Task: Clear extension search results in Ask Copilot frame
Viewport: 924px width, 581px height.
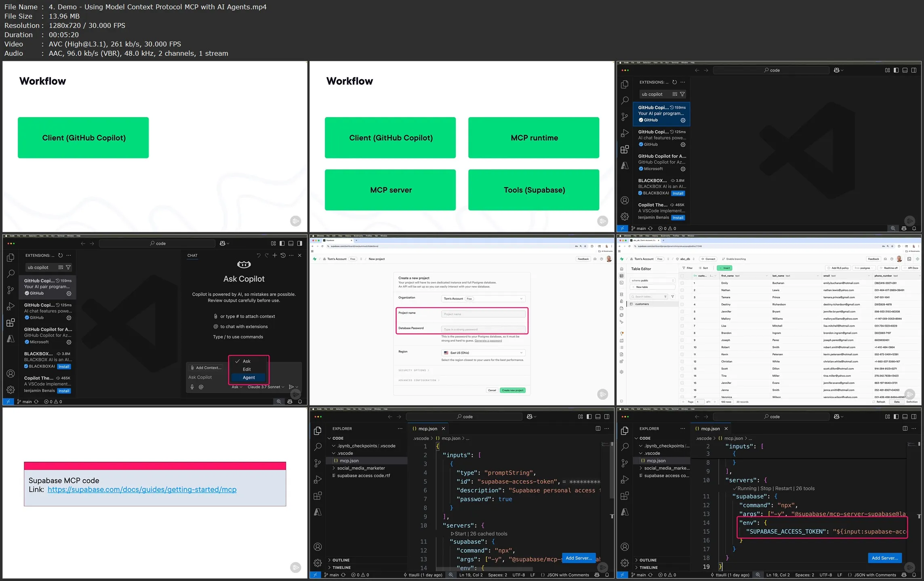Action: (61, 267)
